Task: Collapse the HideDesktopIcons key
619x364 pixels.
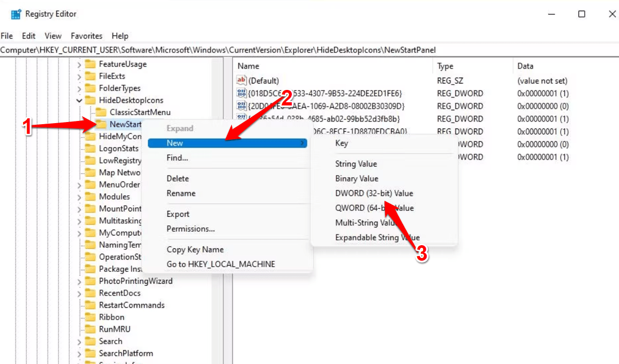Action: [79, 100]
